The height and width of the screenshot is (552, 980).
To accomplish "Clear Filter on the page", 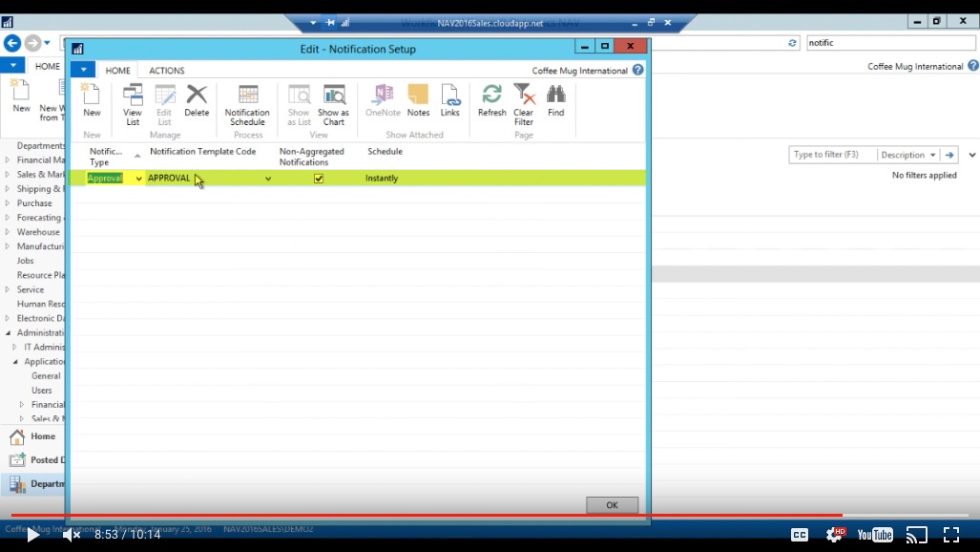I will click(524, 104).
